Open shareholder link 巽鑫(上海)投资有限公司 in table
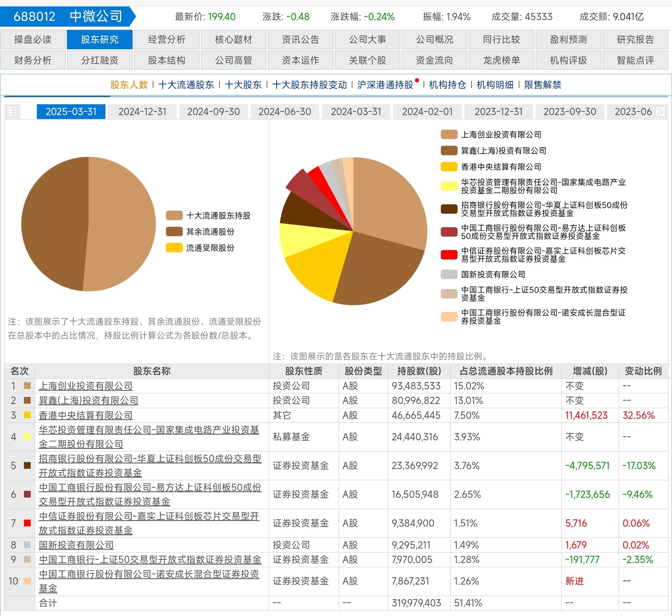This screenshot has height=616, width=672. (x=88, y=400)
